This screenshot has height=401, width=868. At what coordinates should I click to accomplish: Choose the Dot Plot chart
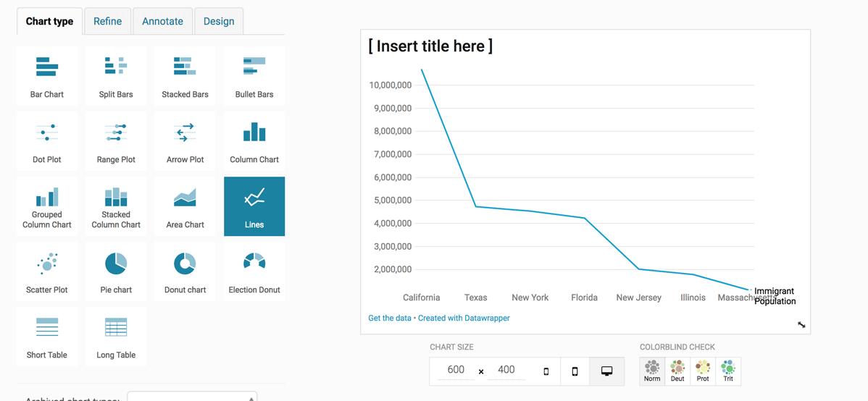47,141
